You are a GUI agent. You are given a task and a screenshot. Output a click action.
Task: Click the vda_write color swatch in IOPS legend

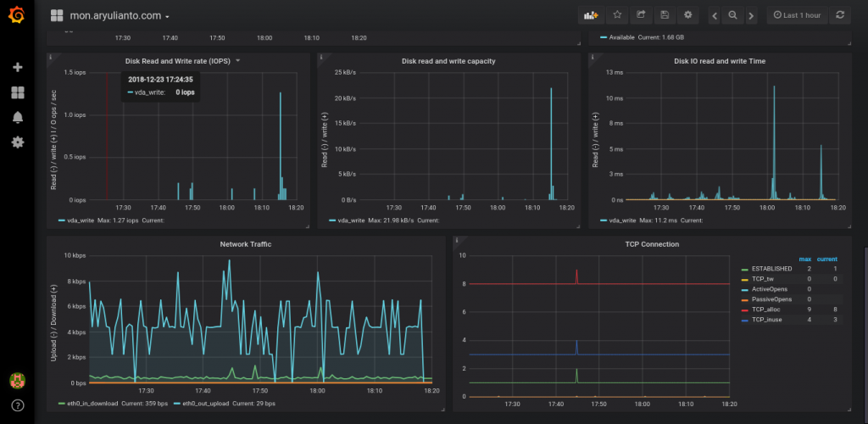click(x=61, y=220)
